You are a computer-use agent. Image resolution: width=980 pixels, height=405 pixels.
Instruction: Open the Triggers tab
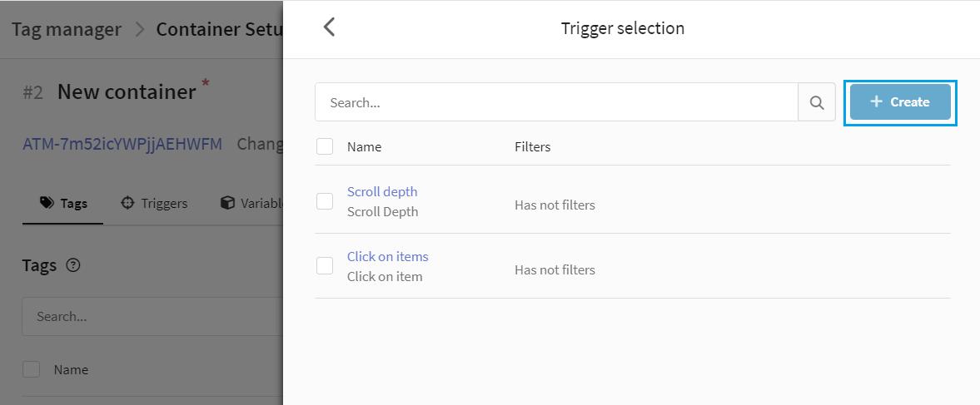(154, 203)
